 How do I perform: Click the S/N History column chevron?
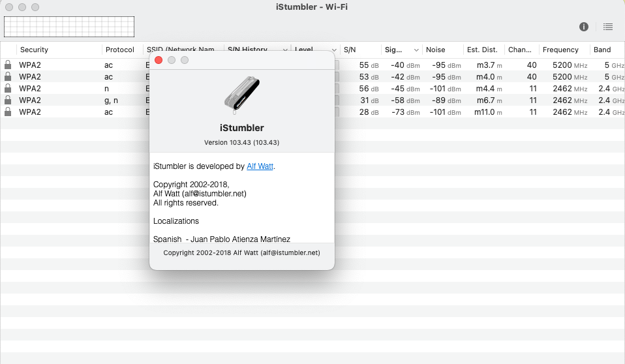tap(285, 50)
